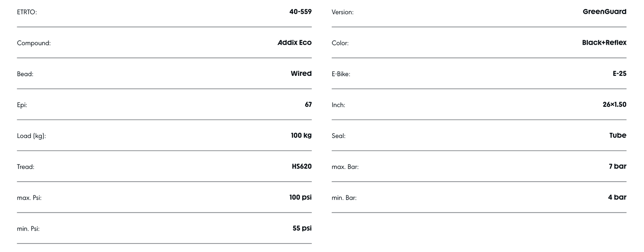The image size is (644, 252).
Task: Click the ETRTO value 40-559
Action: pyautogui.click(x=300, y=12)
